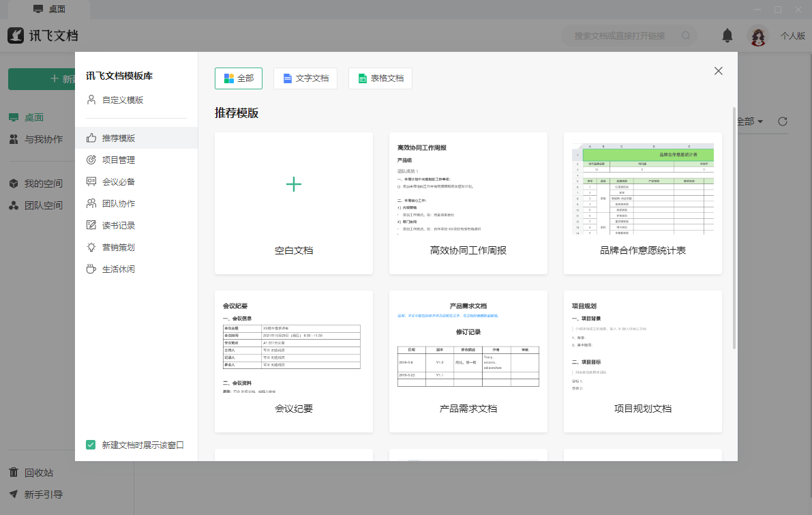Click the green plus in 空白文档 card

294,184
